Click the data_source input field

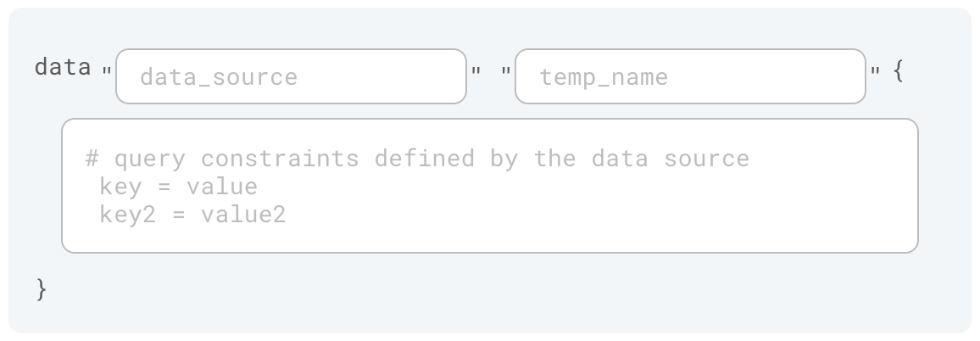tap(292, 76)
